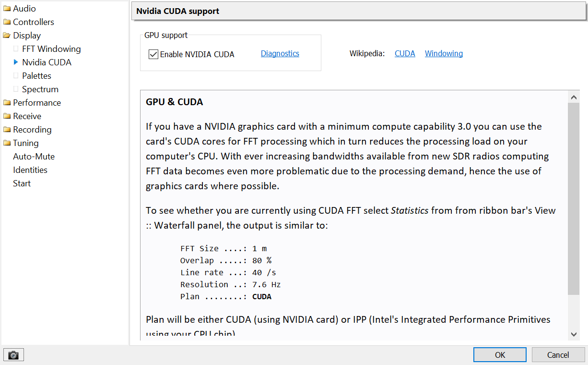The image size is (588, 365).
Task: Click the scrollbar down arrow
Action: [x=574, y=334]
